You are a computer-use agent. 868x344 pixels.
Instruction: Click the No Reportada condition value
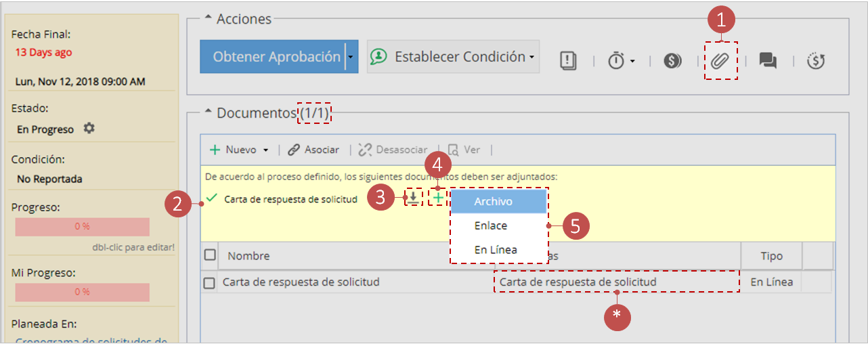click(49, 179)
